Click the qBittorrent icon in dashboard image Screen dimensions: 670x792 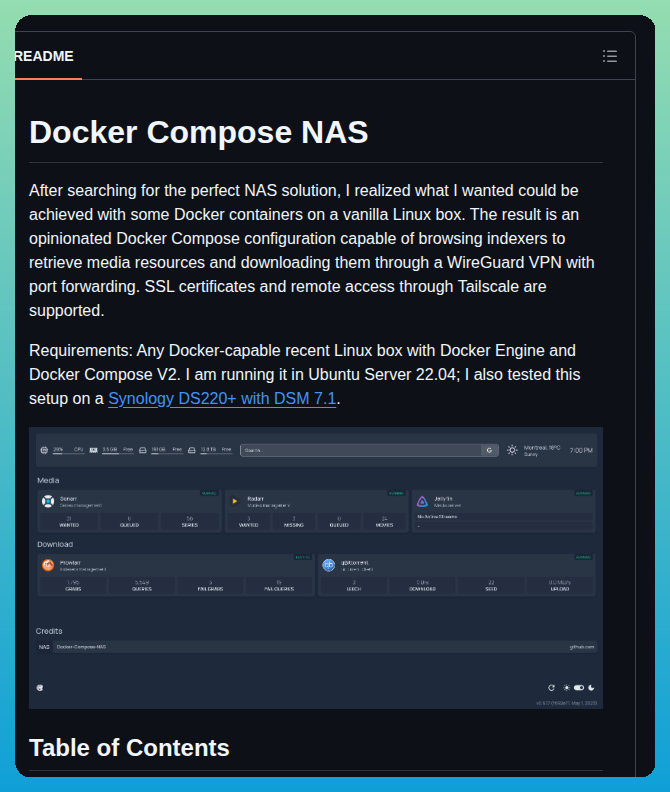pyautogui.click(x=329, y=565)
